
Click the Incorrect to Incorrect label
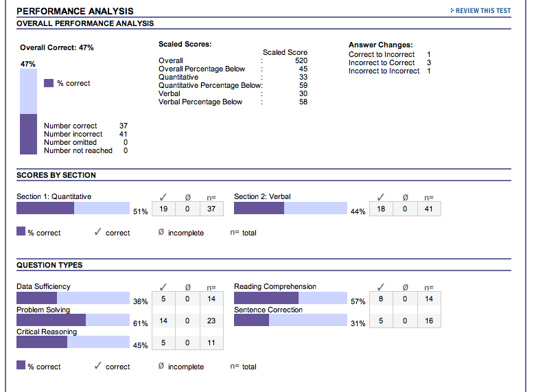(384, 71)
